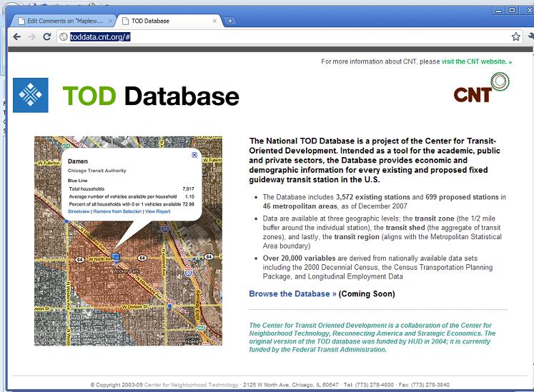Click the Over 20,000 variables text
Image resolution: width=534 pixels, height=392 pixels.
tap(299, 258)
